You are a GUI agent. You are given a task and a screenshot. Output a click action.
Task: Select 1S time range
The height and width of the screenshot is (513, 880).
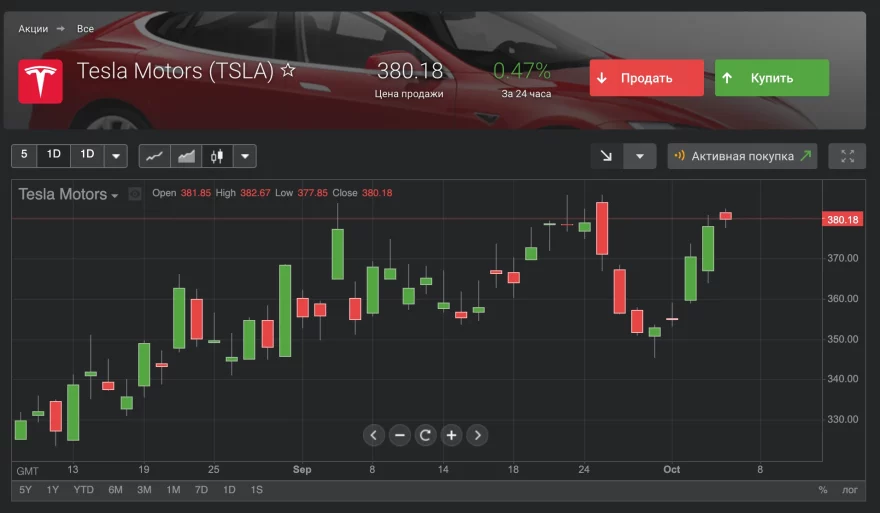tap(256, 490)
